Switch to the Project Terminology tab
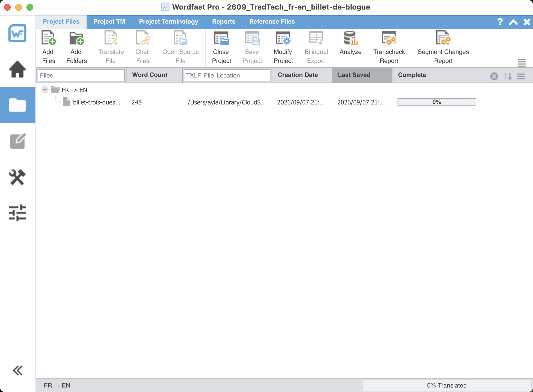This screenshot has width=533, height=392. coord(169,22)
